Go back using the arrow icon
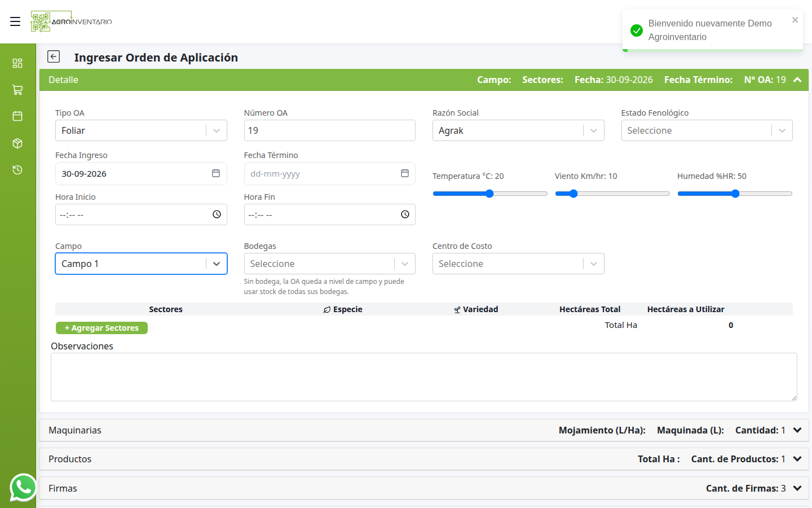Image resolution: width=812 pixels, height=508 pixels. click(54, 56)
